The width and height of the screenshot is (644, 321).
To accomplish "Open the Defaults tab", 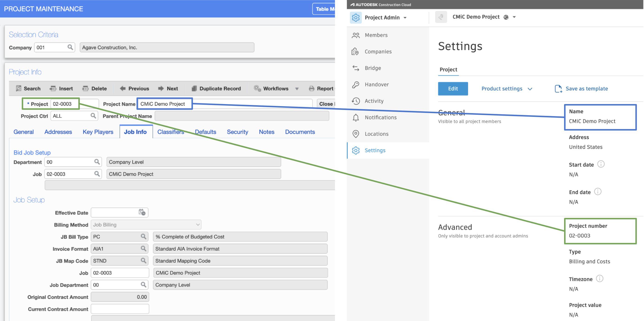I will pyautogui.click(x=206, y=132).
